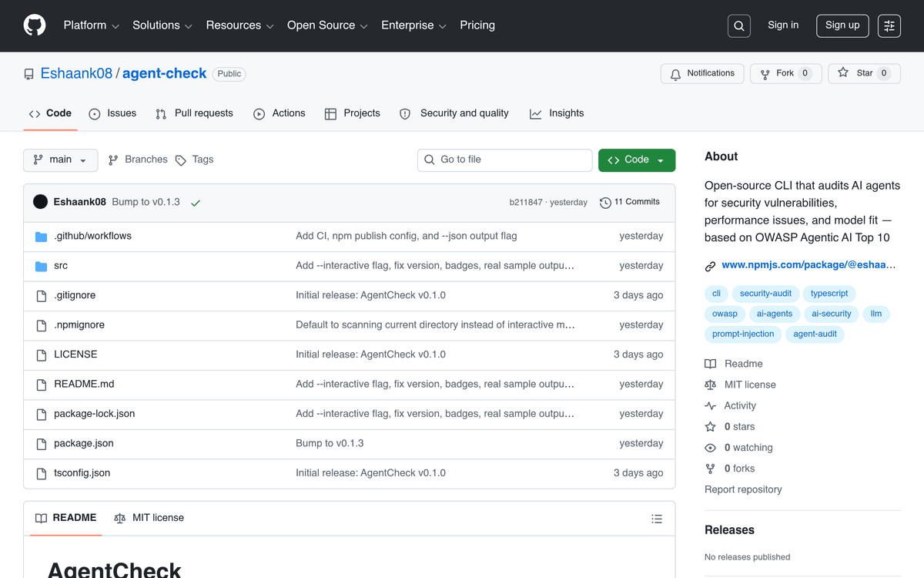Switch to the Issues tab
This screenshot has width=924, height=578.
coord(112,113)
